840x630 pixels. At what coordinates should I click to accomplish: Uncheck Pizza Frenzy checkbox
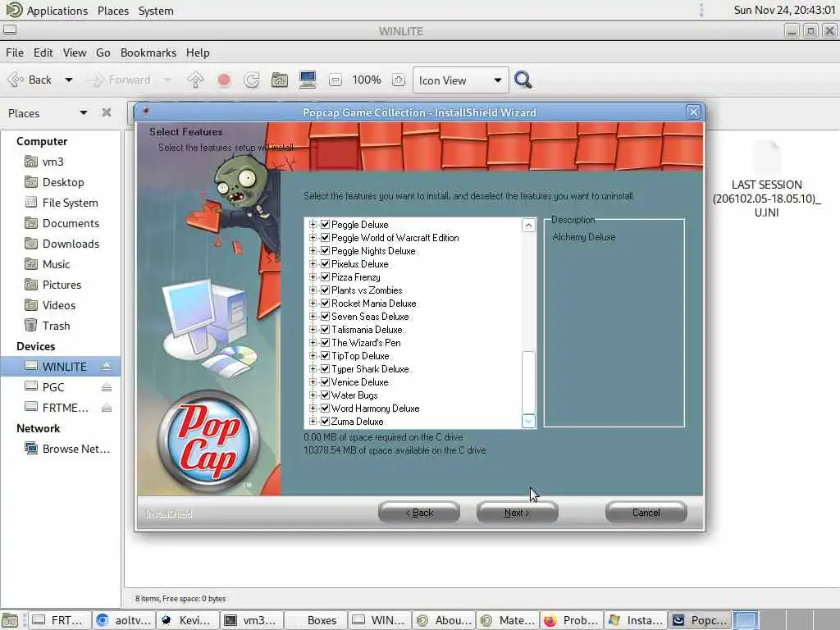[x=325, y=277]
